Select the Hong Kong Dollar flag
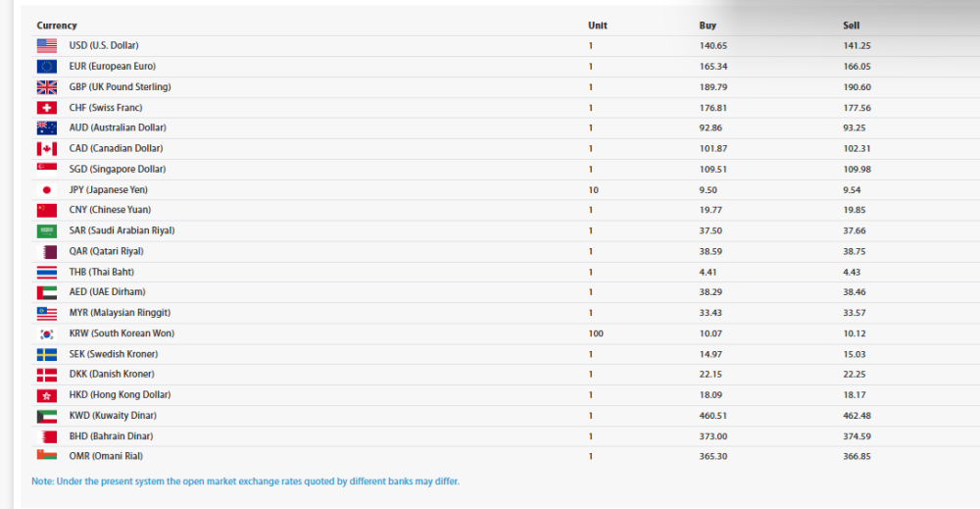The height and width of the screenshot is (509, 980). pos(46,395)
